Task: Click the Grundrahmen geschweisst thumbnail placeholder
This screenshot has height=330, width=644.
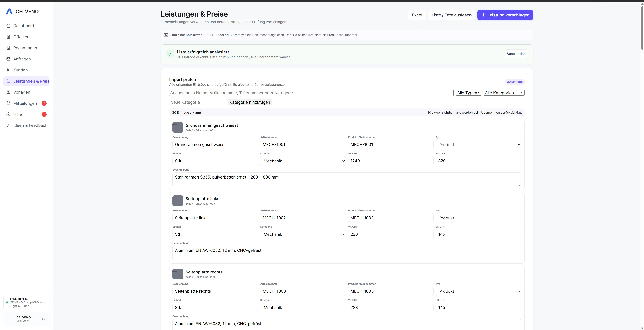Action: click(x=178, y=128)
